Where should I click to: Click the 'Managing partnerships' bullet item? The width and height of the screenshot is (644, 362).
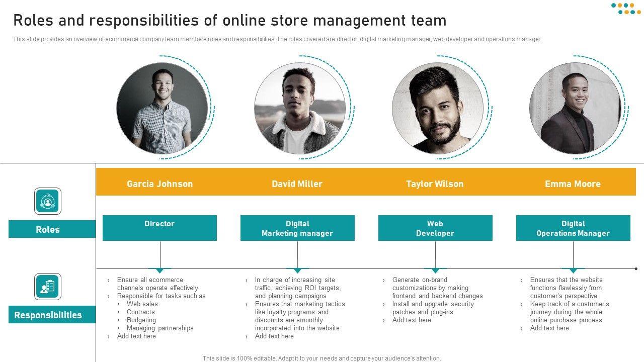(160, 328)
